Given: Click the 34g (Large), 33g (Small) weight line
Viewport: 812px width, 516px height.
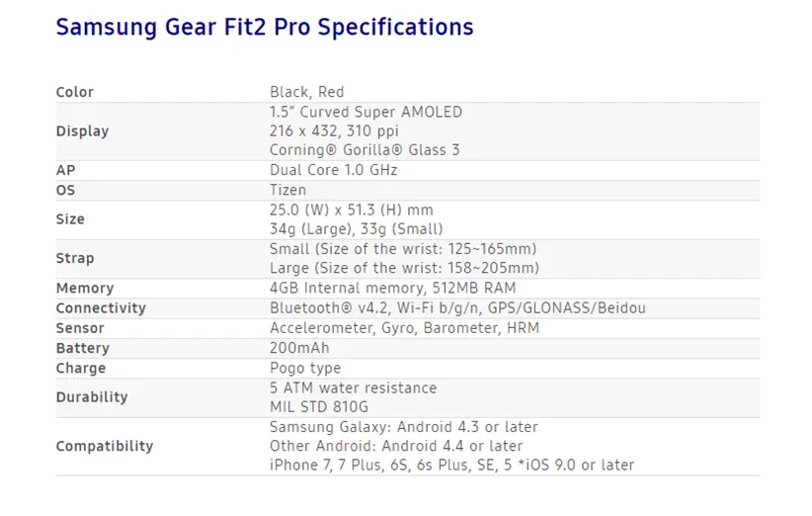Looking at the screenshot, I should coord(356,229).
